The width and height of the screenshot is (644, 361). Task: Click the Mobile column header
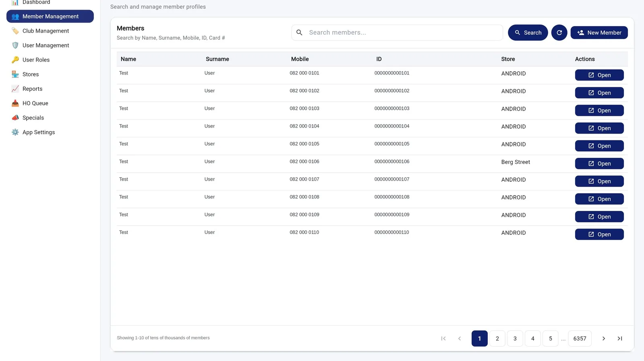click(300, 59)
